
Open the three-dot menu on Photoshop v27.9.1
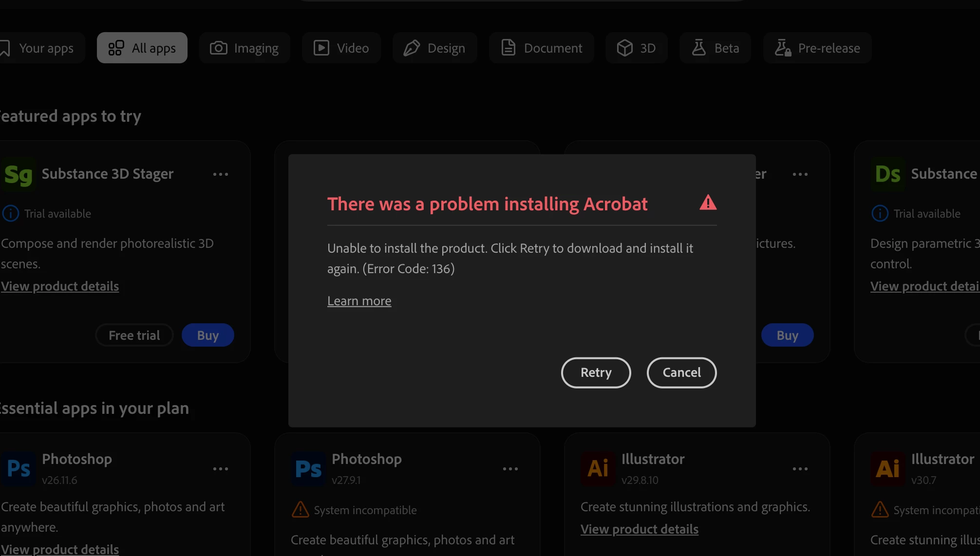510,469
